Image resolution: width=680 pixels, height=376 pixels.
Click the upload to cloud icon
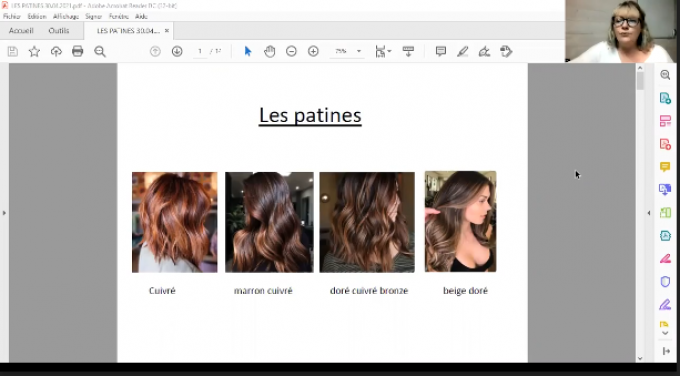56,51
